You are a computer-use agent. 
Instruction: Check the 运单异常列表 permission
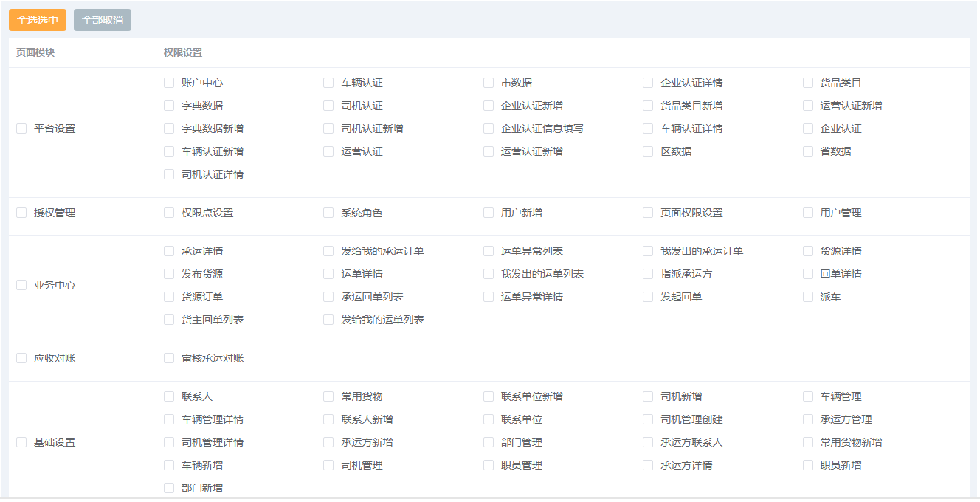point(489,251)
